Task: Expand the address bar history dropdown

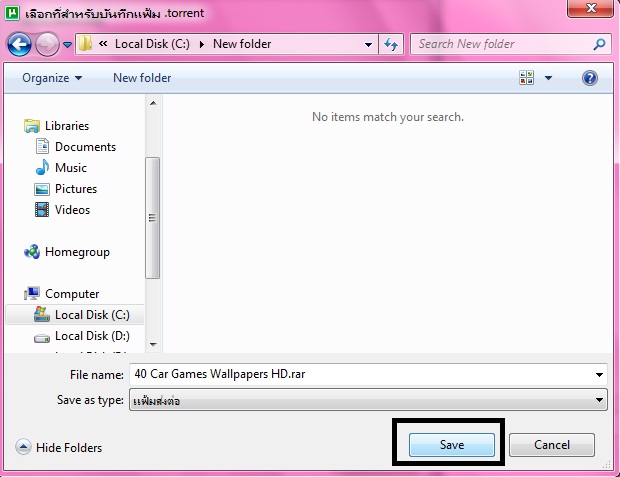Action: 368,44
